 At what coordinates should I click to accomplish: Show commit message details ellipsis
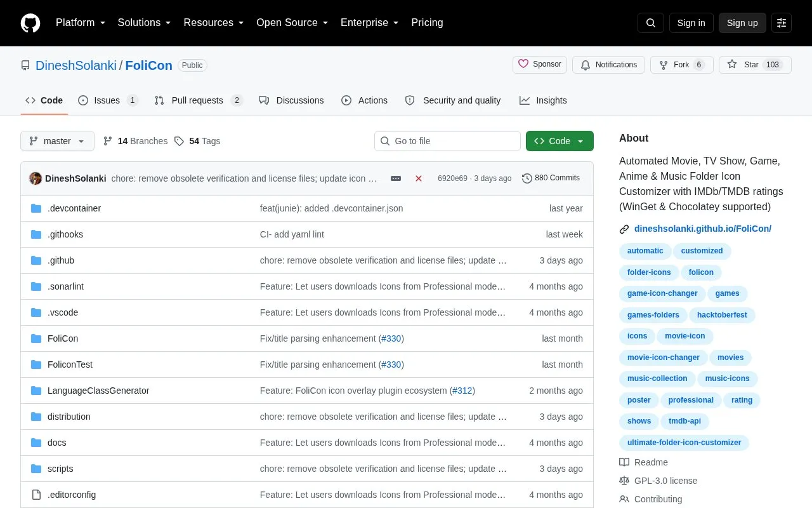(396, 178)
